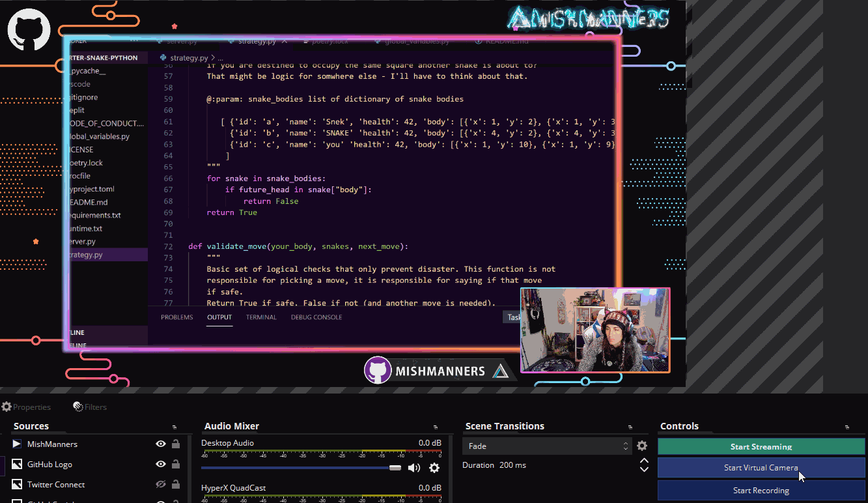Screen dimensions: 868x503
Task: Select the global_variables.py editor tab in the preview
Action: pyautogui.click(x=417, y=41)
